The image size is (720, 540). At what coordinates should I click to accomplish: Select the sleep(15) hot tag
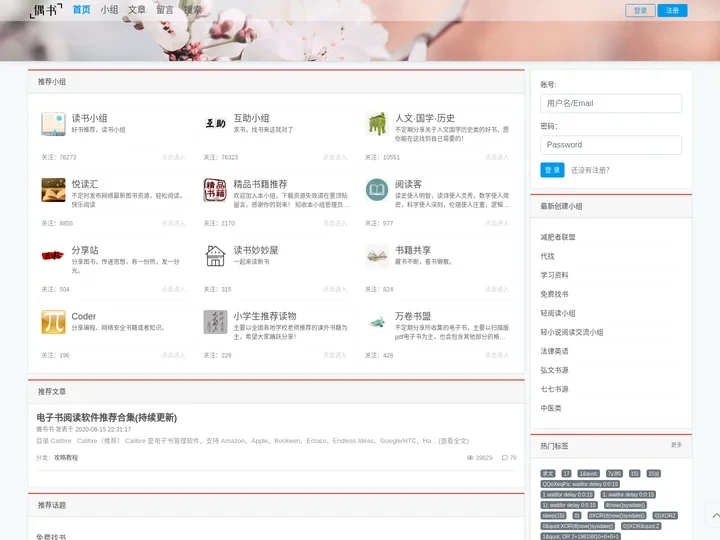[553, 516]
